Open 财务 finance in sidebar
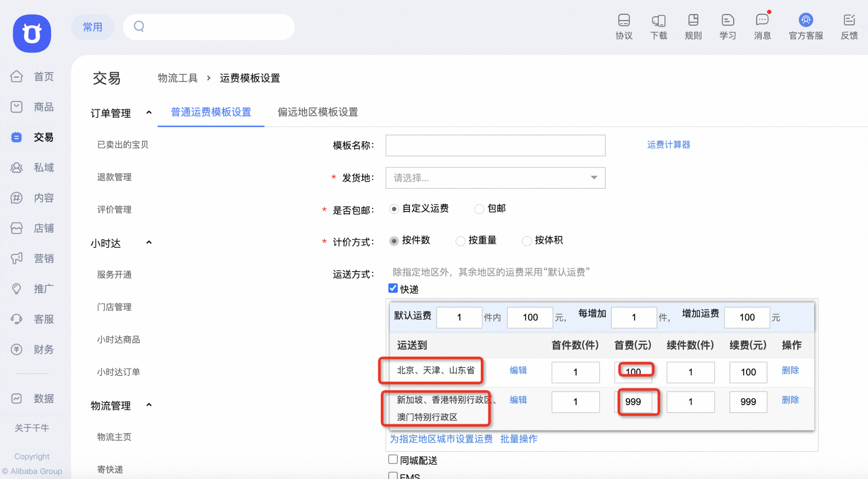The height and width of the screenshot is (479, 868). point(32,349)
